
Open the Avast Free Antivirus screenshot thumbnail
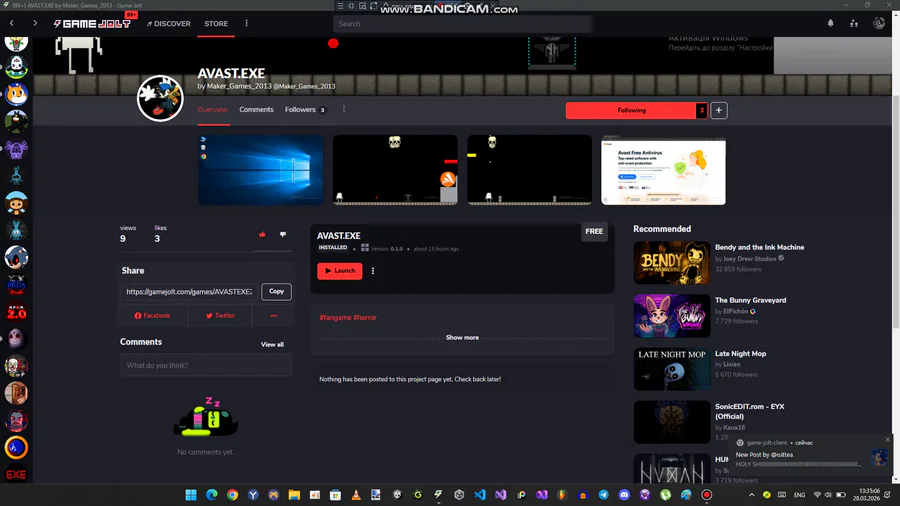click(664, 170)
